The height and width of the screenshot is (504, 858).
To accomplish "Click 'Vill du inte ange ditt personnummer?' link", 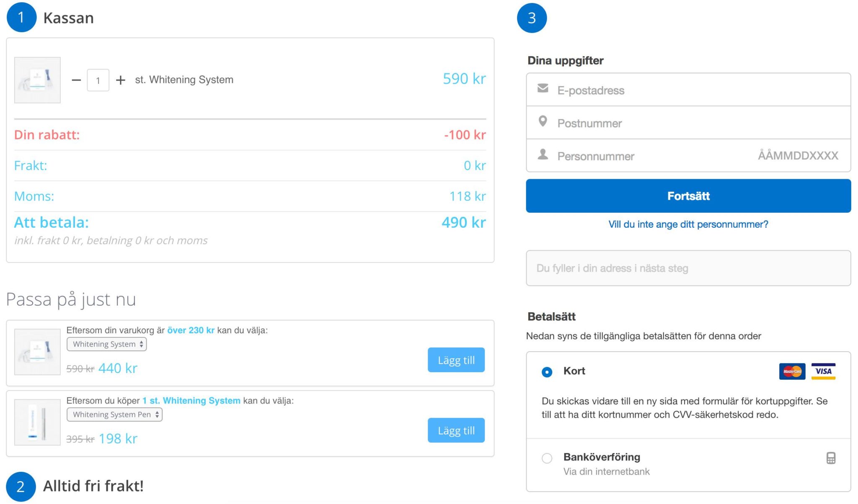I will [x=688, y=224].
